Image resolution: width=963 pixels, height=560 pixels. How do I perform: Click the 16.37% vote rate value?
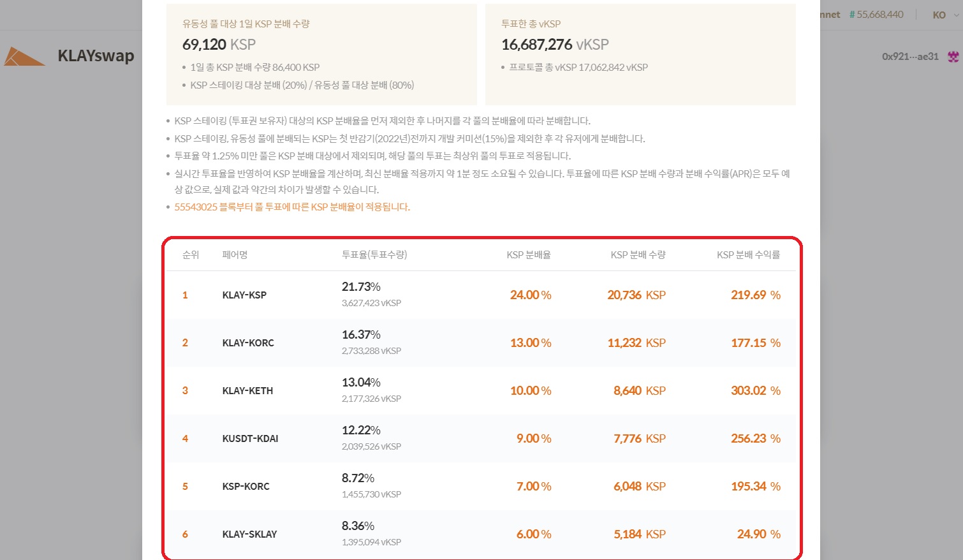coord(361,335)
